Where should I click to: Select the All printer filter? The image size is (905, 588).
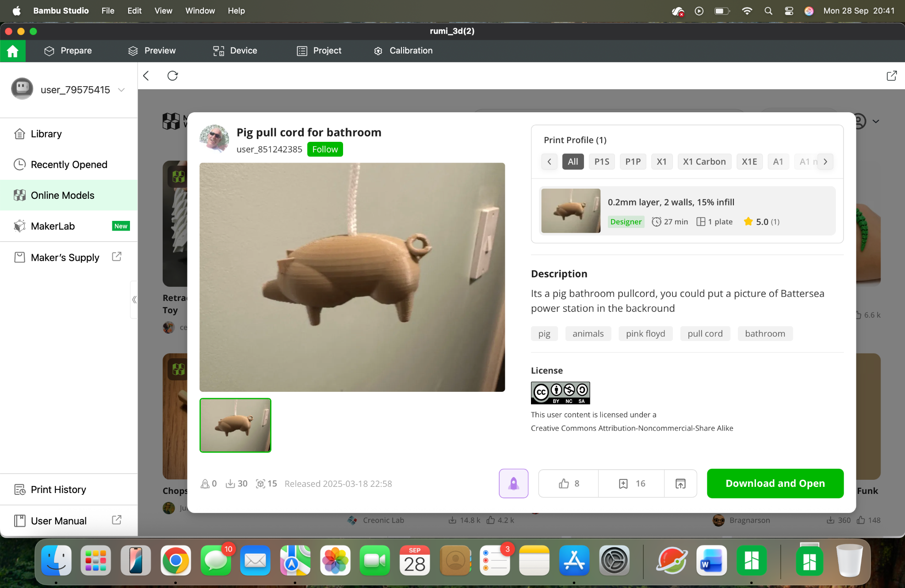(x=573, y=162)
